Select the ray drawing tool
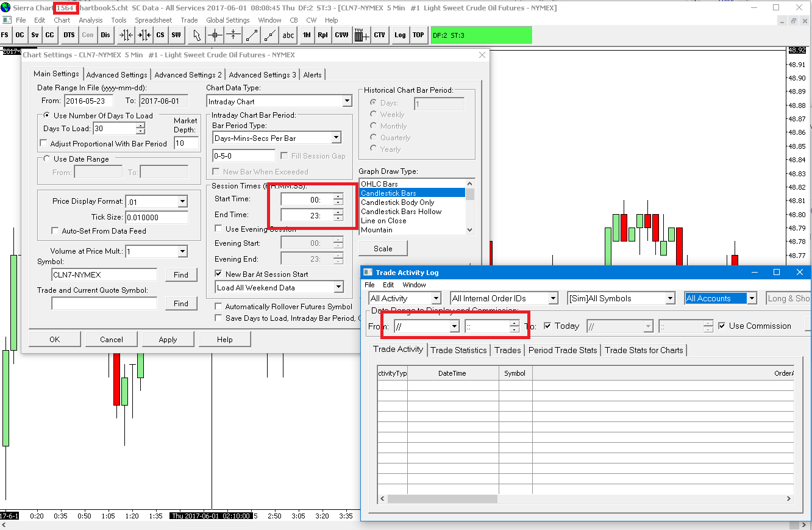The width and height of the screenshot is (812, 530). pyautogui.click(x=269, y=35)
